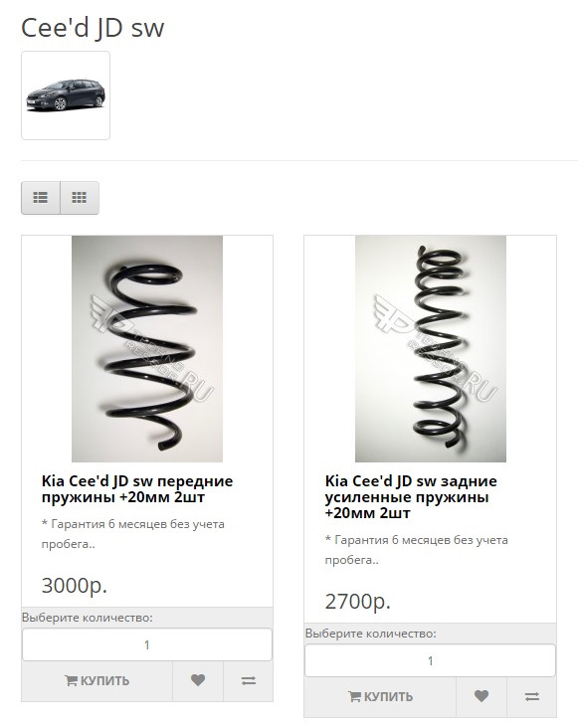Switch to list view layout

click(41, 198)
